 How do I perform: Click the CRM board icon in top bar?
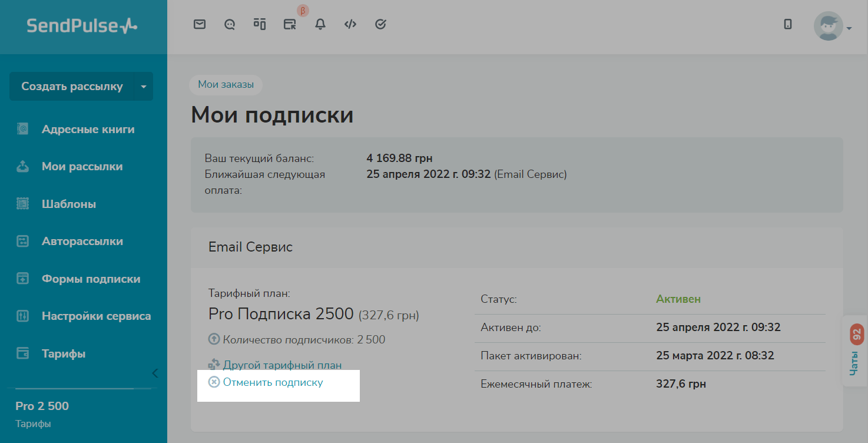[260, 24]
